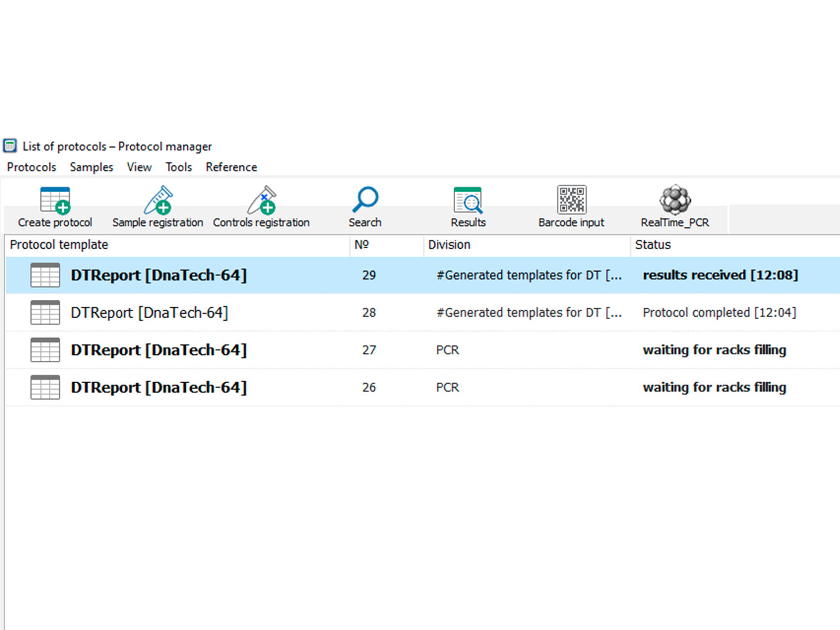Screen dimensions: 840x630
Task: Expand the View menu
Action: pos(139,167)
